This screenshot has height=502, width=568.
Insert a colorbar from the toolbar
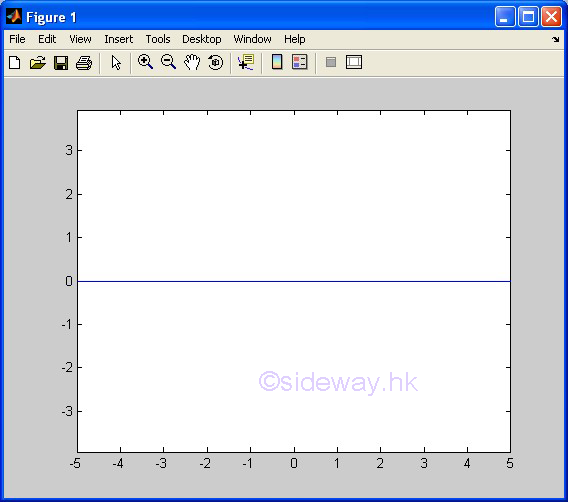pyautogui.click(x=277, y=62)
